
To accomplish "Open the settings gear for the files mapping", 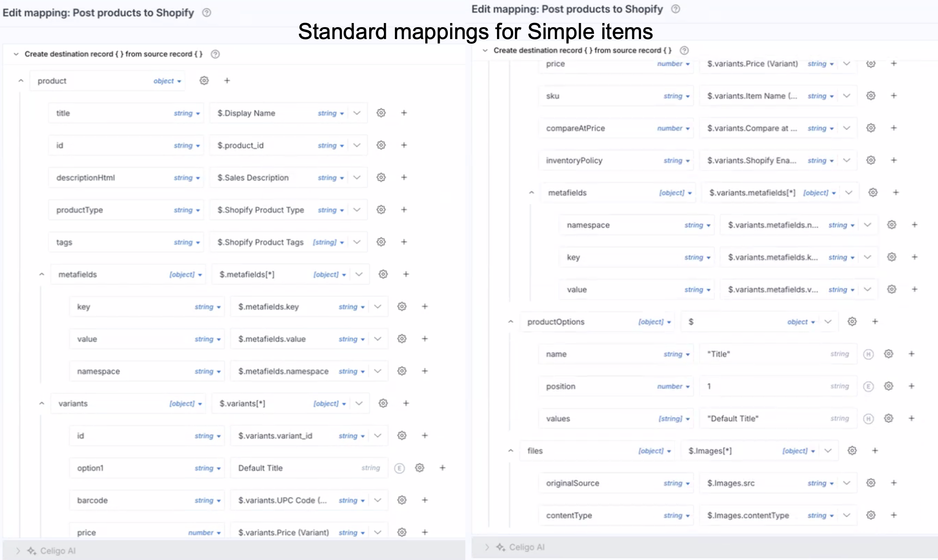I will pyautogui.click(x=852, y=451).
